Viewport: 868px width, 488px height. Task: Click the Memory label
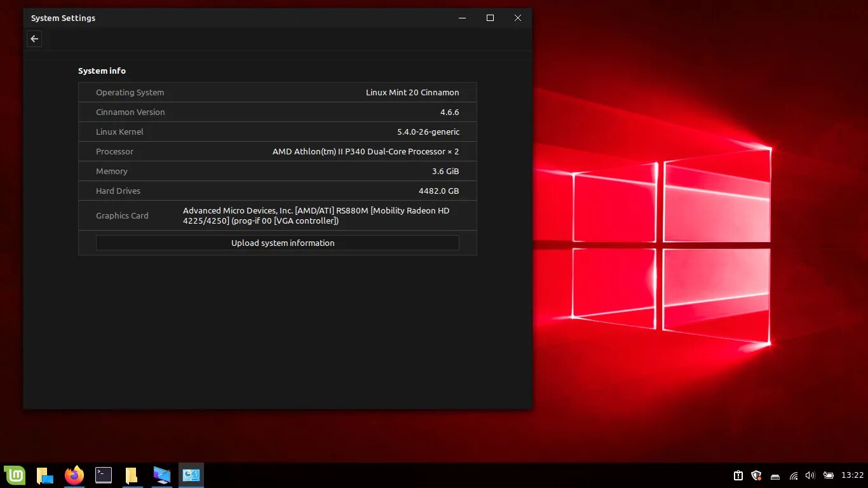coord(112,171)
